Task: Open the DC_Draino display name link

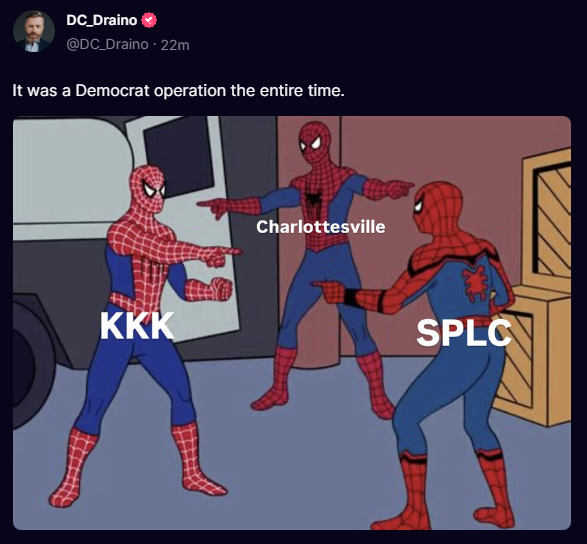Action: coord(101,20)
